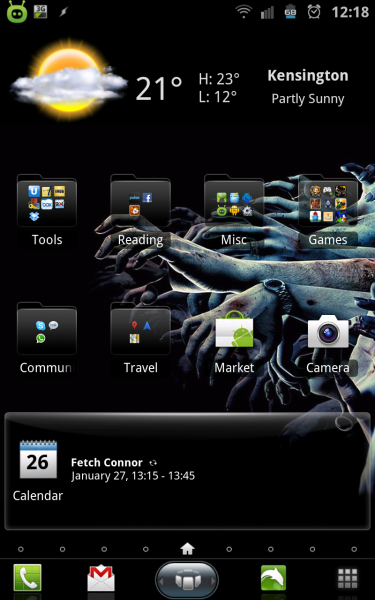Tap the 3G data status icon

coord(40,12)
